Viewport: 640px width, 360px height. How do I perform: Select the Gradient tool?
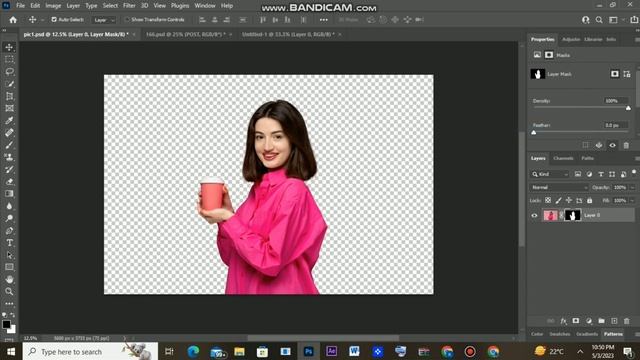click(9, 194)
